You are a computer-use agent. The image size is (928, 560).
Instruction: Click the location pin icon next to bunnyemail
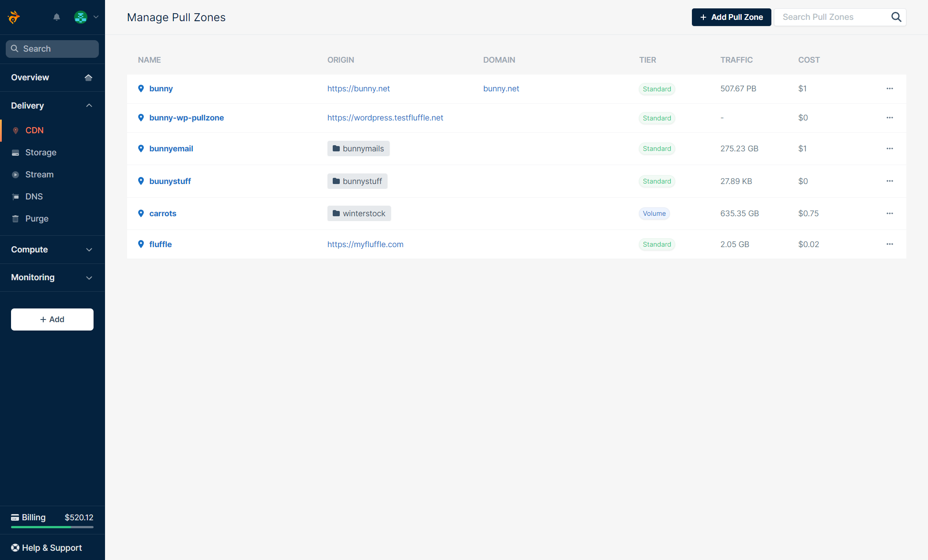pyautogui.click(x=141, y=149)
